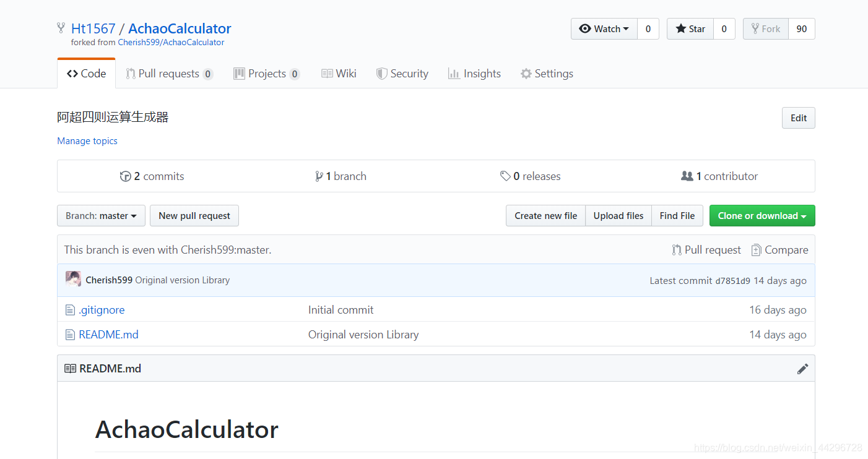The image size is (868, 459).
Task: Click the Edit description button
Action: tap(799, 118)
